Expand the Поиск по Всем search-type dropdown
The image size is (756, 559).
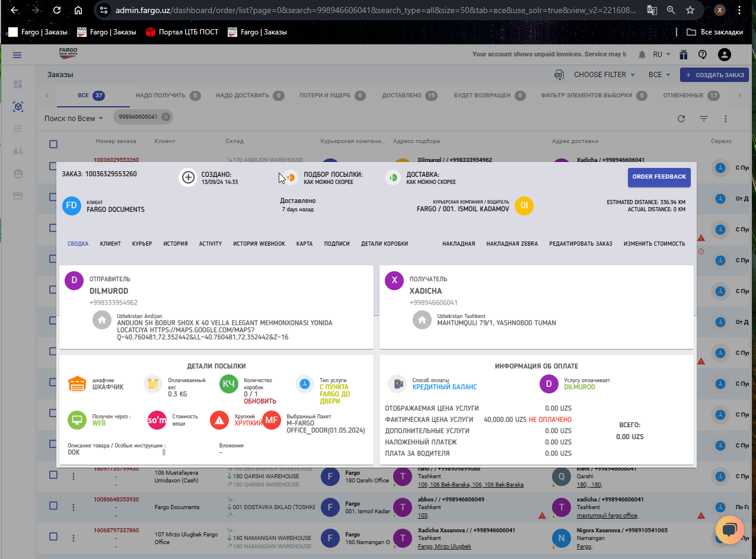tap(74, 119)
